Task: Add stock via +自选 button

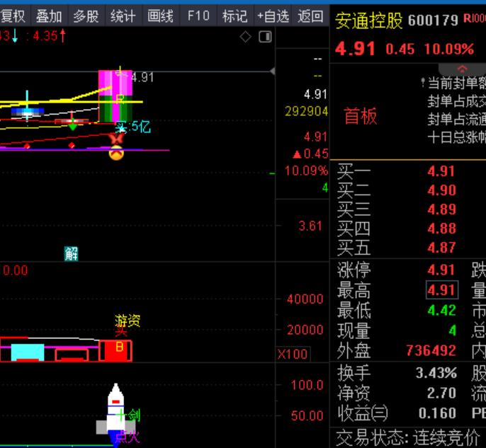Action: click(273, 16)
